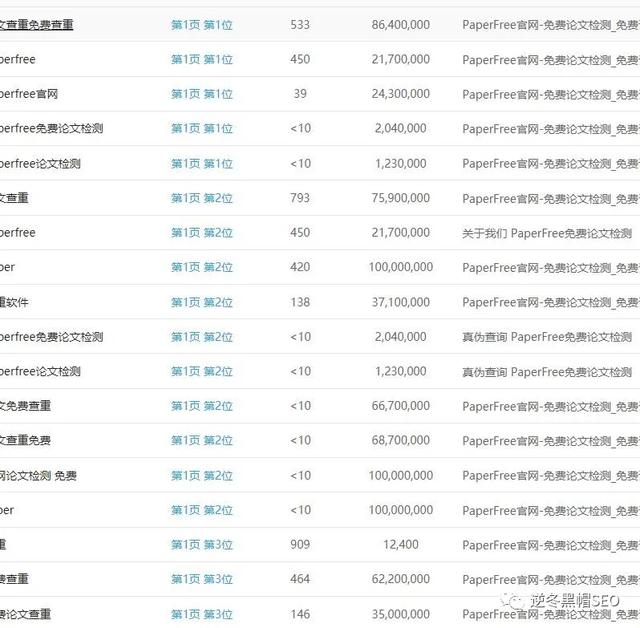The height and width of the screenshot is (628, 640).
Task: Select the index value 138
Action: coord(300,302)
